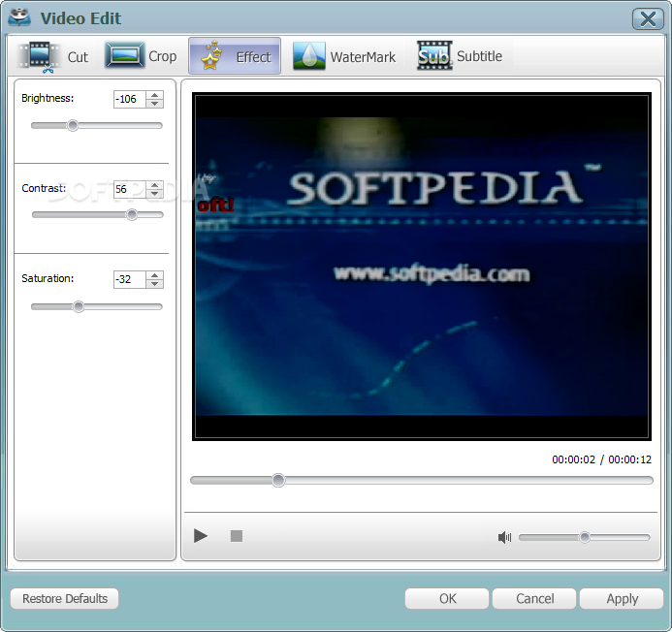The image size is (672, 632).
Task: Switch to the Subtitle tab
Action: (x=460, y=55)
